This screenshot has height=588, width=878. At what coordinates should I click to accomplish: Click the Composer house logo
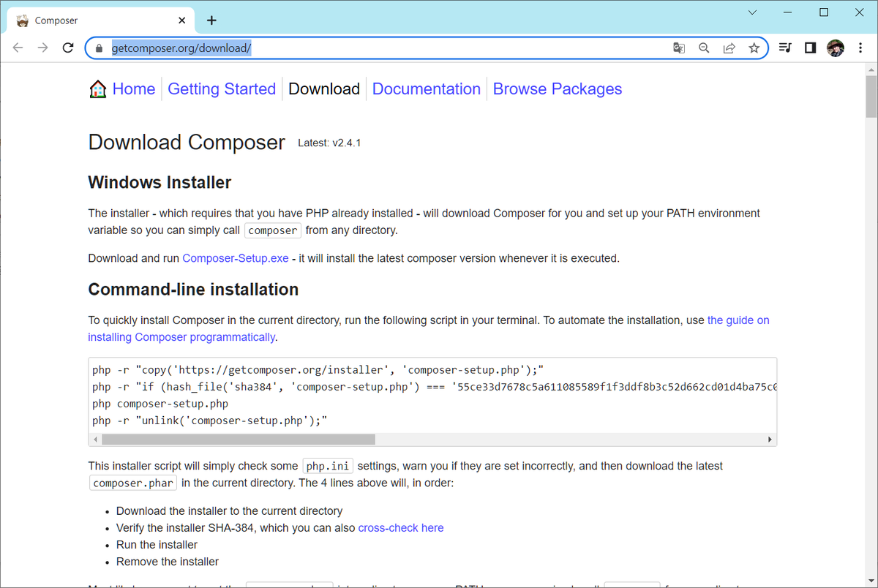[97, 89]
